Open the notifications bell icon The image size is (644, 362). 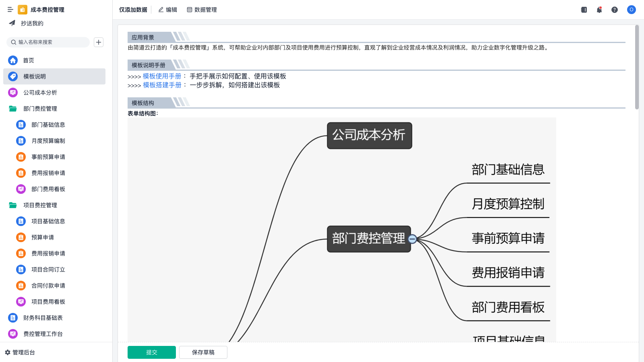[x=599, y=10]
